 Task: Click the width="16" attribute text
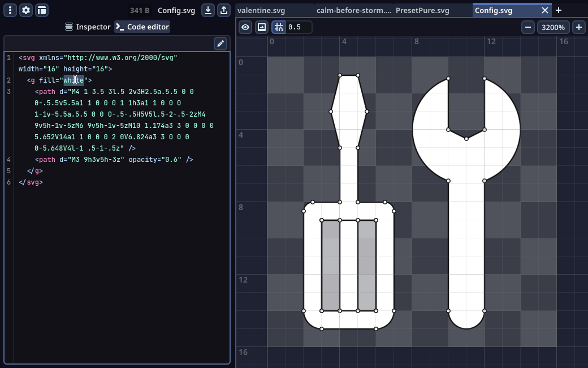38,69
